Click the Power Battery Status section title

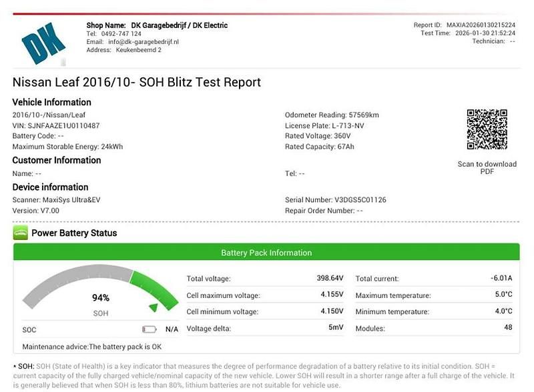click(74, 233)
